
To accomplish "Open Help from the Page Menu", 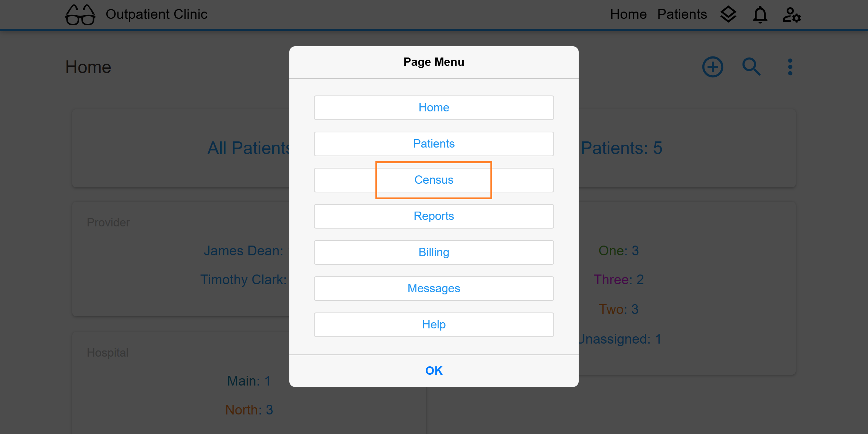I will click(x=434, y=325).
